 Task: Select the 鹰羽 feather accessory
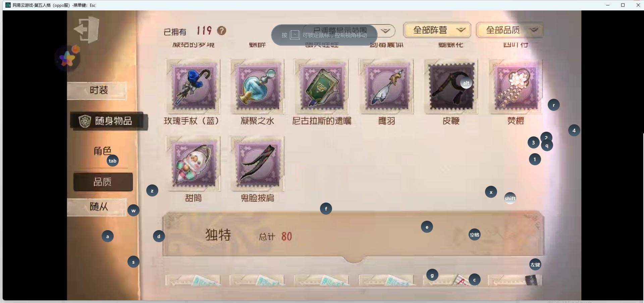point(386,86)
